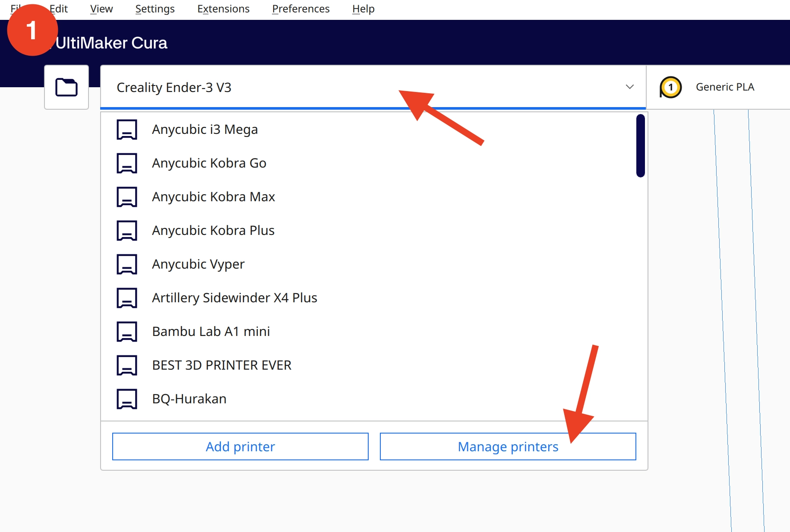This screenshot has height=532, width=790.
Task: Click printer icon beside Artillery Sidewinder X4 Plus
Action: [127, 298]
